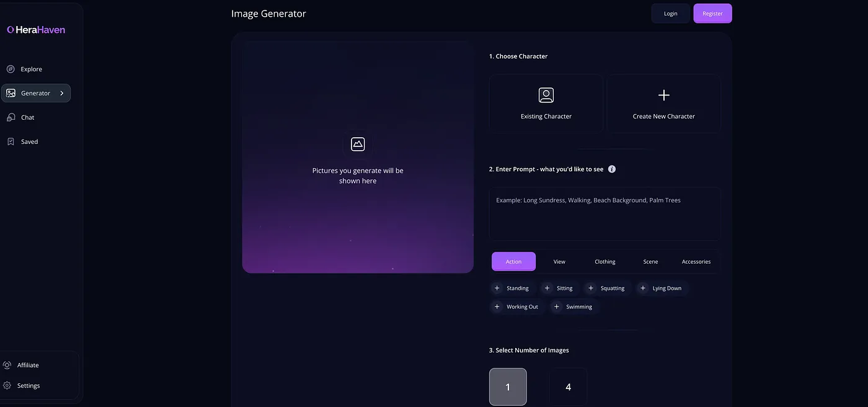This screenshot has height=407, width=868.
Task: Add the Working Out tag label
Action: click(x=522, y=306)
